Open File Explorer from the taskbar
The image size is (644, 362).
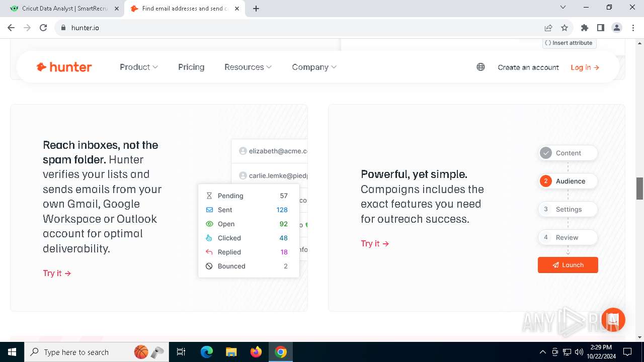[231, 352]
